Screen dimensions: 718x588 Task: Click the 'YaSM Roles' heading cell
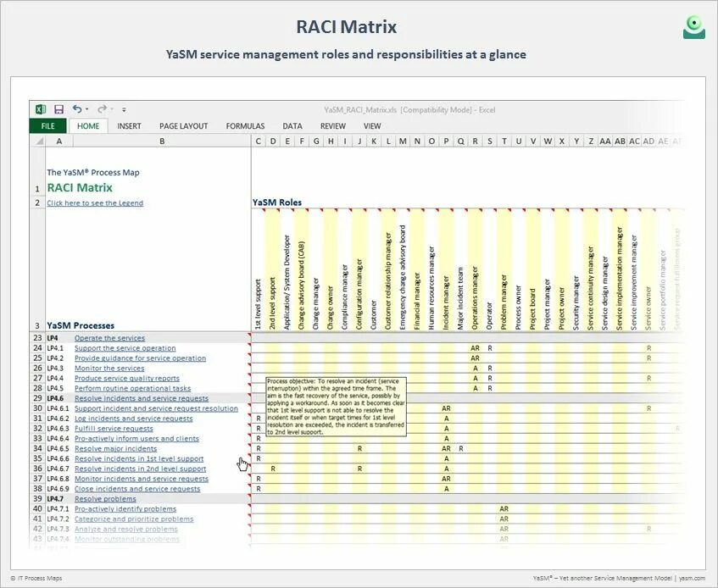277,202
